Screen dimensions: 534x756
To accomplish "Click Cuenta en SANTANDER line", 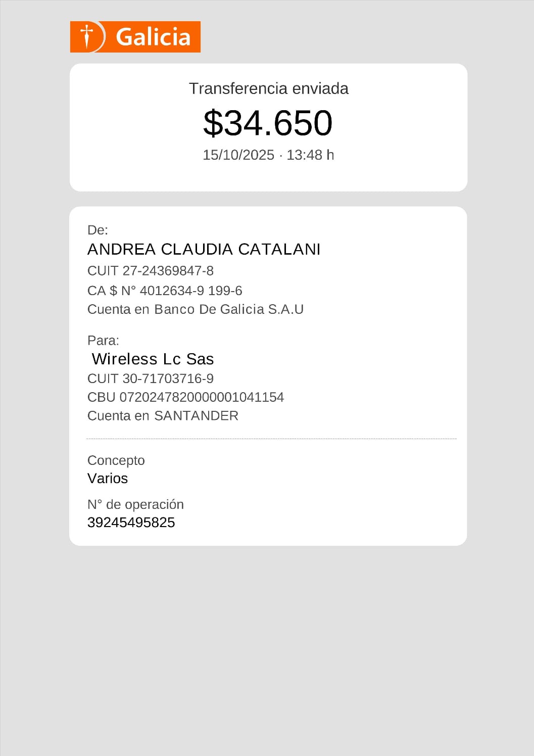I will pos(163,416).
